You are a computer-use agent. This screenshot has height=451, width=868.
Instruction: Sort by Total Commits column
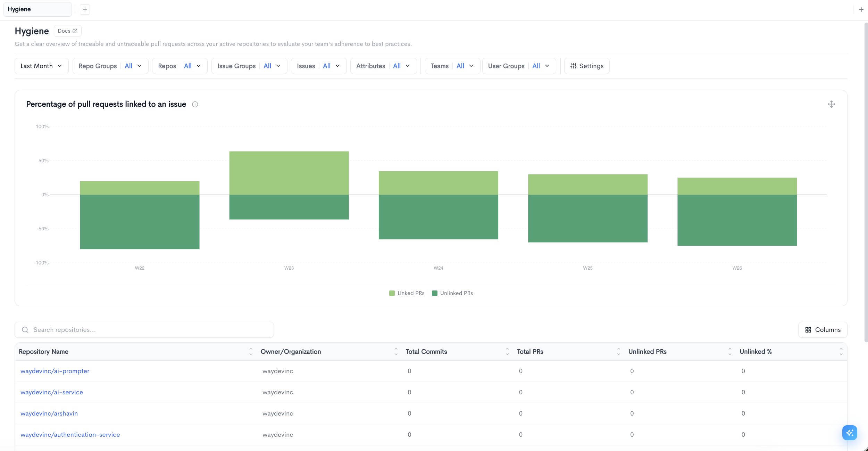[x=507, y=352]
